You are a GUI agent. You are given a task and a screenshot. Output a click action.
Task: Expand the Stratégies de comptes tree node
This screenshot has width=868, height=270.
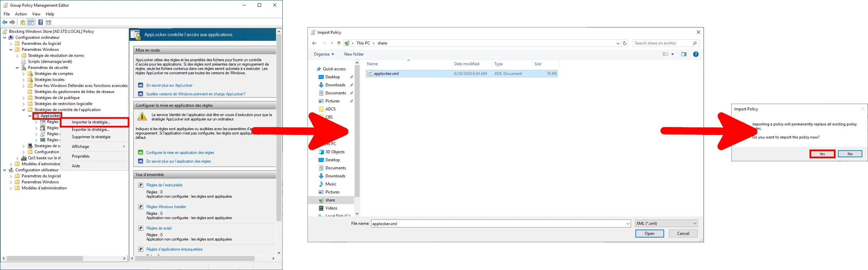tap(24, 74)
